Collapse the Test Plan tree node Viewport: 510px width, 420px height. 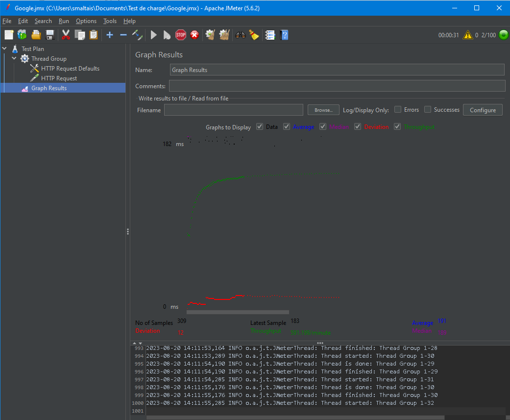[5, 49]
